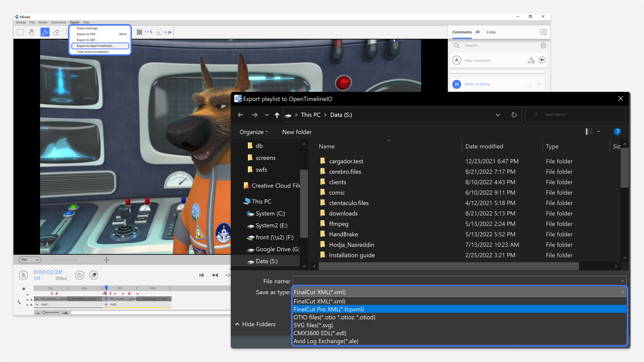Click the timeline zoom slider handle
This screenshot has height=362, width=644.
click(44, 313)
